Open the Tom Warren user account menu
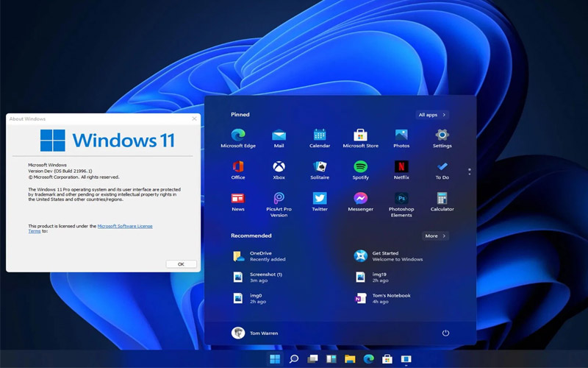The width and height of the screenshot is (588, 368). pyautogui.click(x=255, y=333)
